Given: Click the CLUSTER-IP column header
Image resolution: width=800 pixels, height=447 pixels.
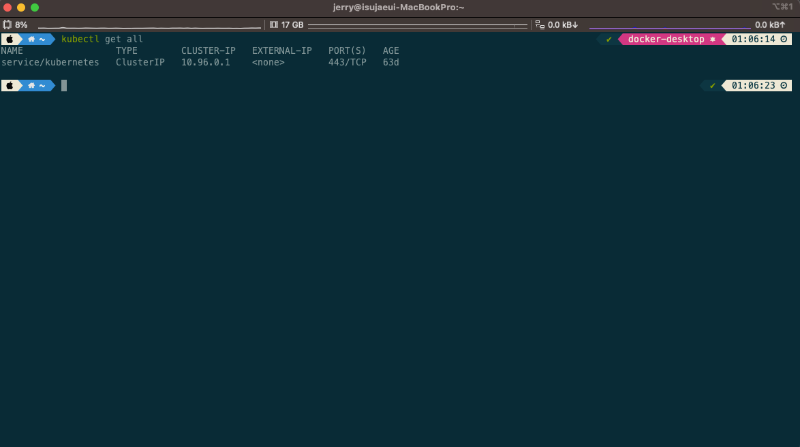Looking at the screenshot, I should [x=208, y=51].
